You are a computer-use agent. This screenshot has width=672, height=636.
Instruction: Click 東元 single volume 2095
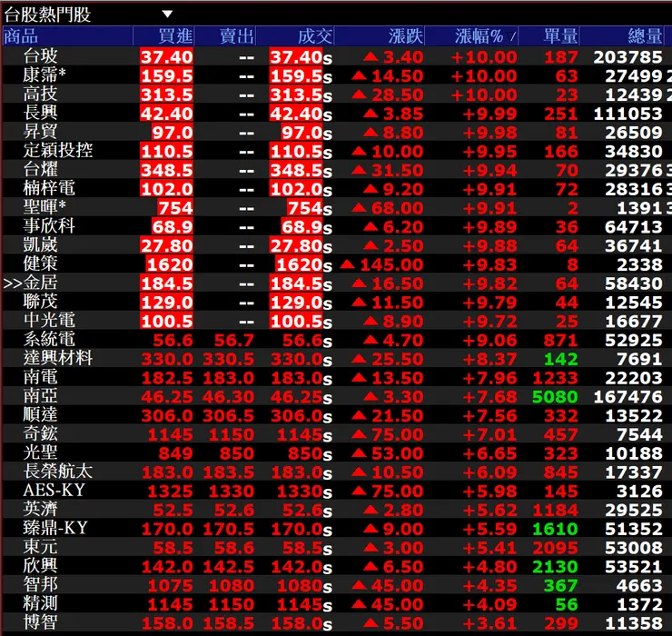pos(555,548)
